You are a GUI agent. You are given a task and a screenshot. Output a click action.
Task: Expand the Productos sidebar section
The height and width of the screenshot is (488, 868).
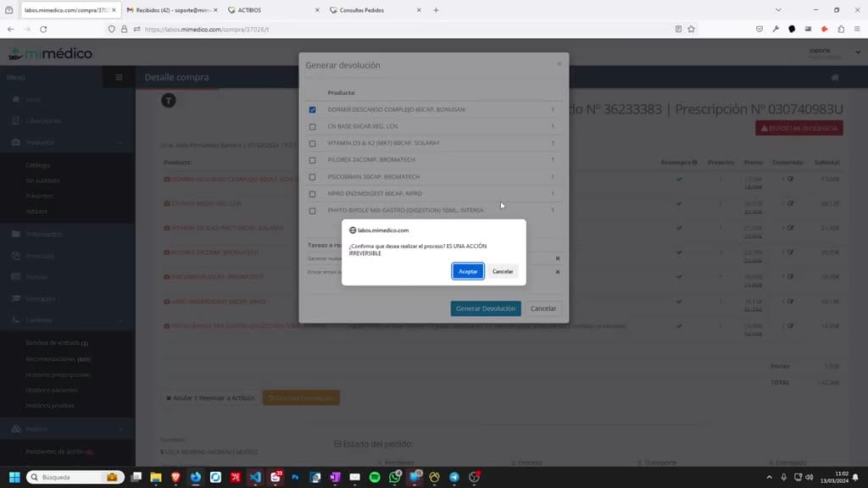click(68, 142)
